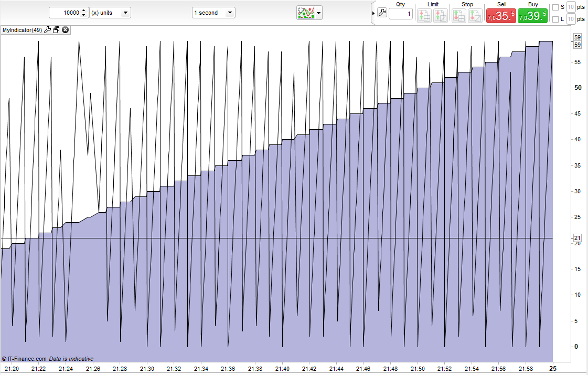This screenshot has height=375, width=588.
Task: Click the first Stop order icon
Action: click(x=458, y=16)
